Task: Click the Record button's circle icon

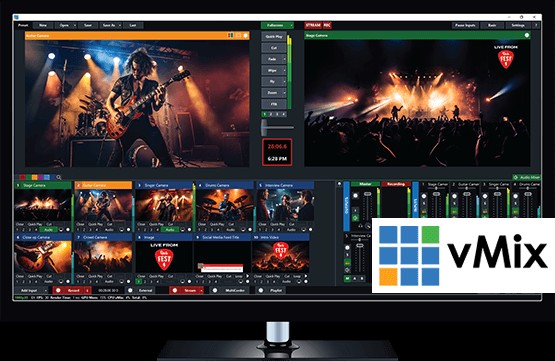Action: pyautogui.click(x=58, y=291)
